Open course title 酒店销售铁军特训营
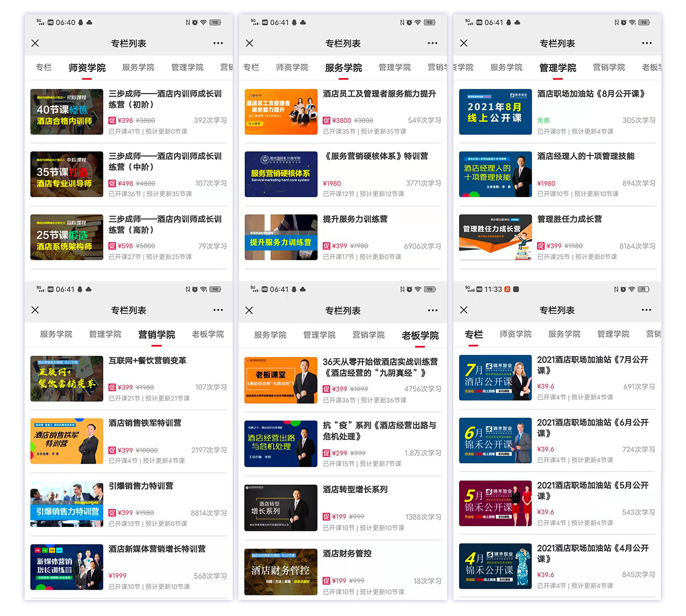Viewport: 686px width, 616px height. (x=145, y=423)
